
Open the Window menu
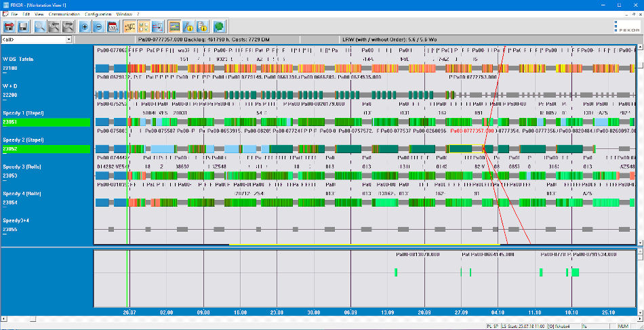pyautogui.click(x=123, y=14)
